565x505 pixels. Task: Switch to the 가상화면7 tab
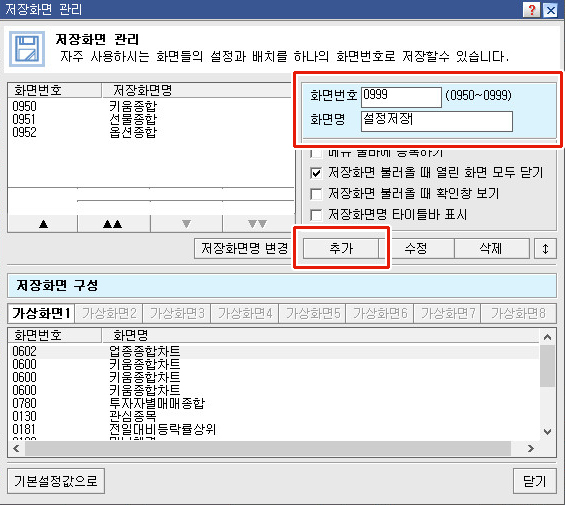tap(448, 314)
